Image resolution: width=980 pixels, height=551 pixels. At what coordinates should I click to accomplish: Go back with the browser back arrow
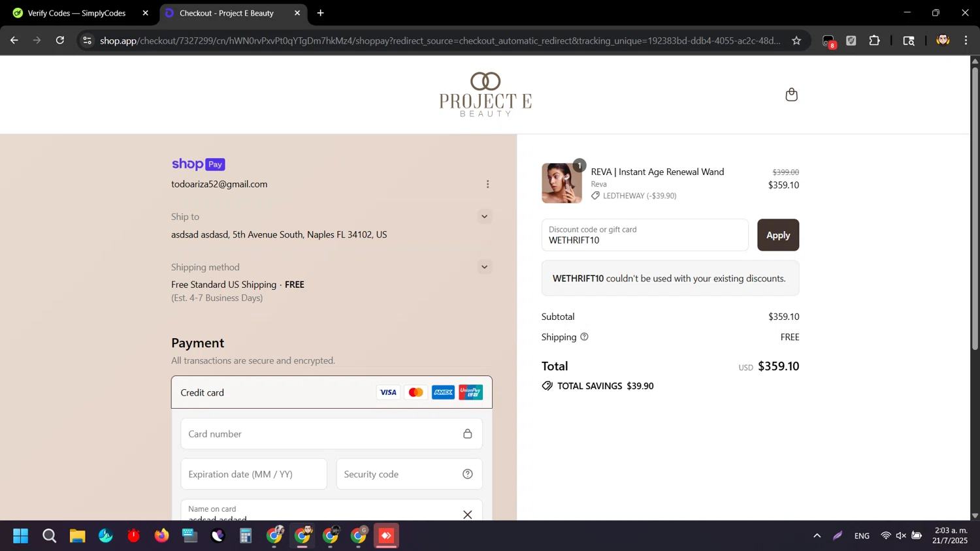click(x=14, y=40)
